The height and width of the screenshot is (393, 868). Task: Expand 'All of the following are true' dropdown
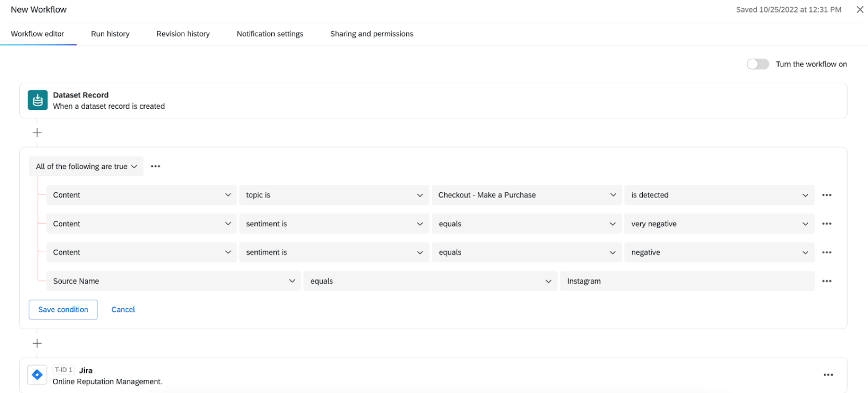(x=86, y=166)
